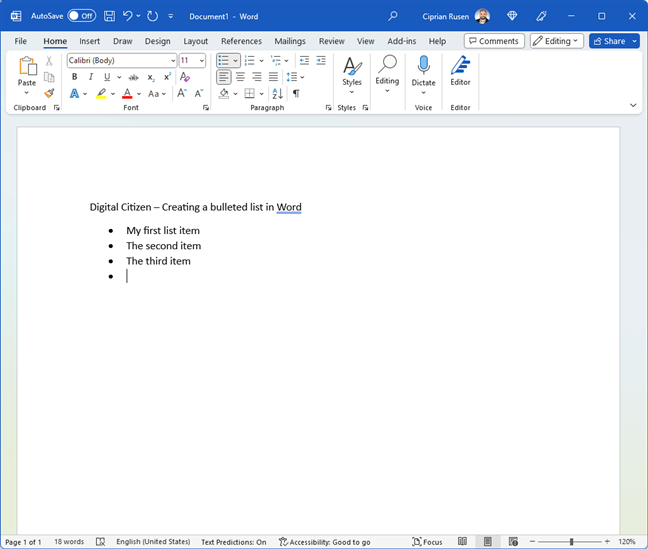The image size is (648, 549).
Task: Expand the numbering list dropdown arrow
Action: click(261, 61)
